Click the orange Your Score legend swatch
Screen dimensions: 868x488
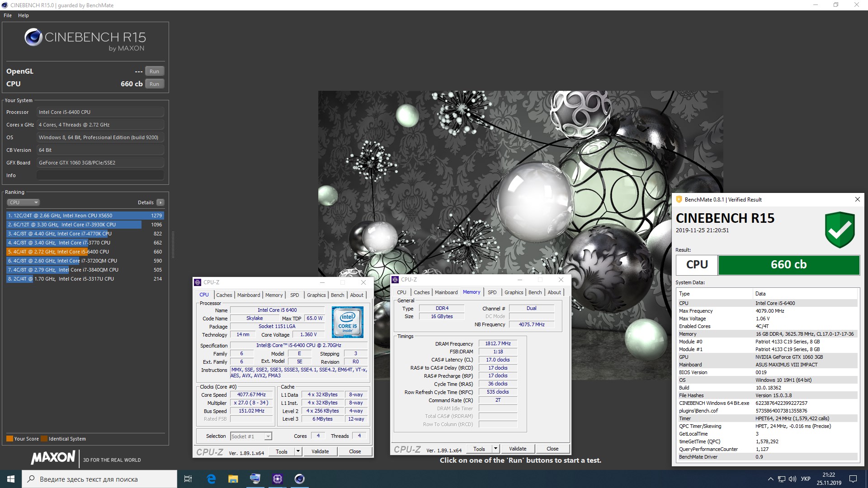9,439
